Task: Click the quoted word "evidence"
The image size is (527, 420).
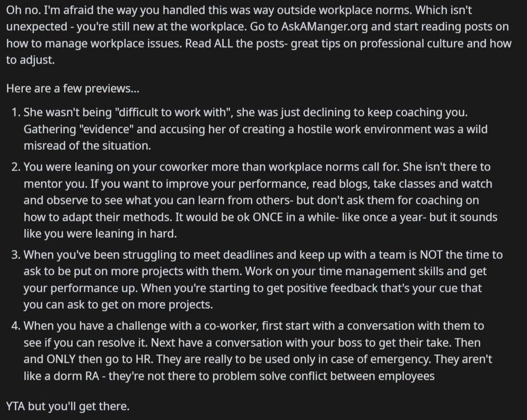Action: coord(106,129)
